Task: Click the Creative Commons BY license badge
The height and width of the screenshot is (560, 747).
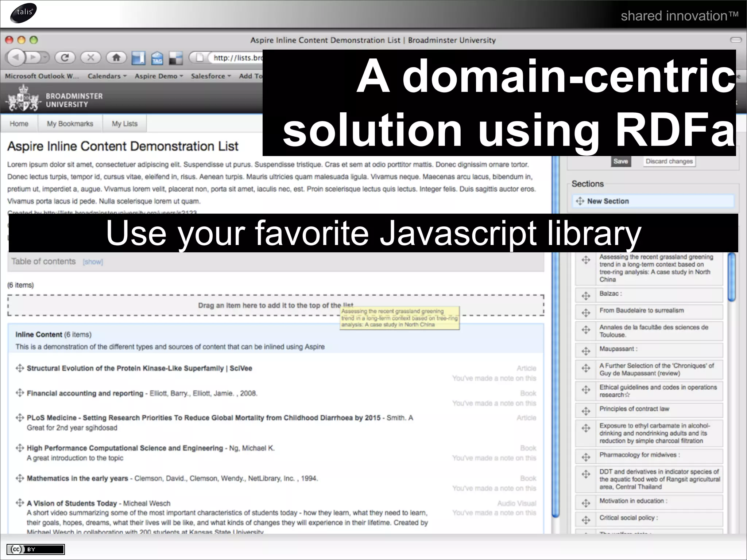Action: point(36,549)
